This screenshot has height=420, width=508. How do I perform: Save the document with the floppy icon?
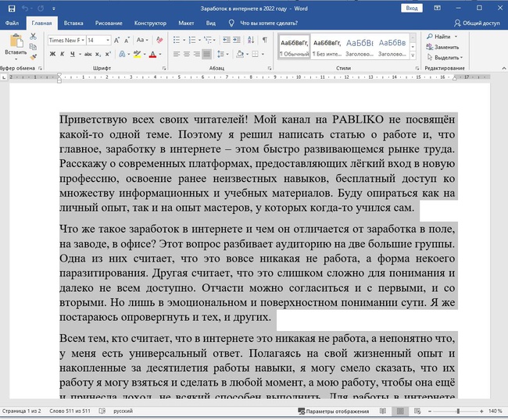coord(12,9)
